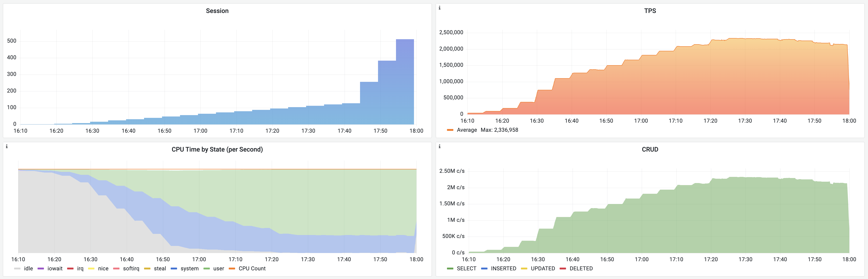868x279 pixels.
Task: Click info icon on CPU Time panel
Action: [x=7, y=146]
